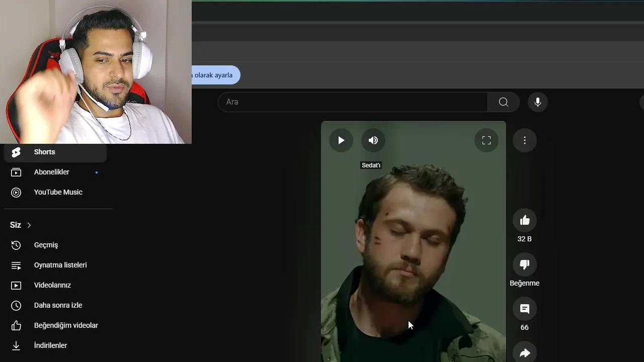Play the Shorts video
Screen dimensions: 644x362
(x=341, y=140)
